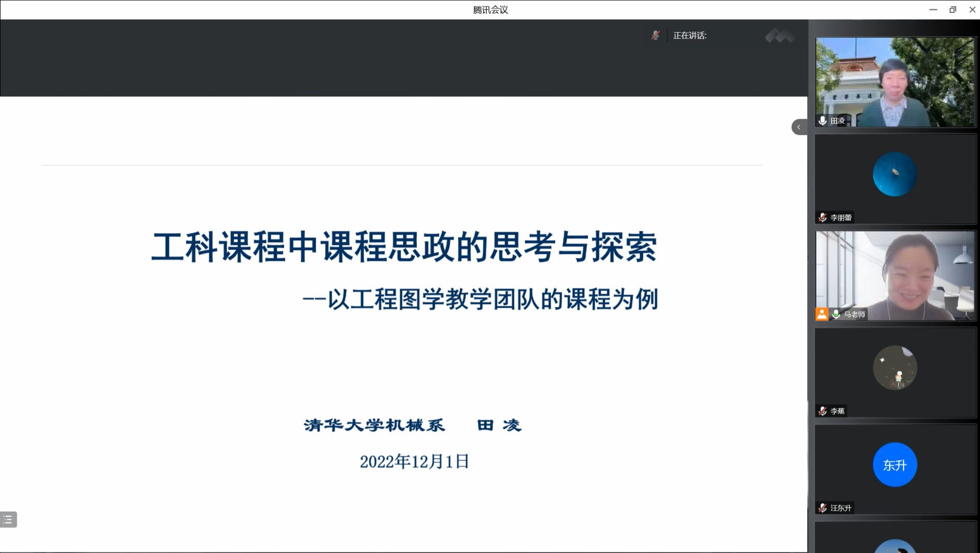Click the blue 东升 avatar circle
The height and width of the screenshot is (553, 980).
(895, 465)
